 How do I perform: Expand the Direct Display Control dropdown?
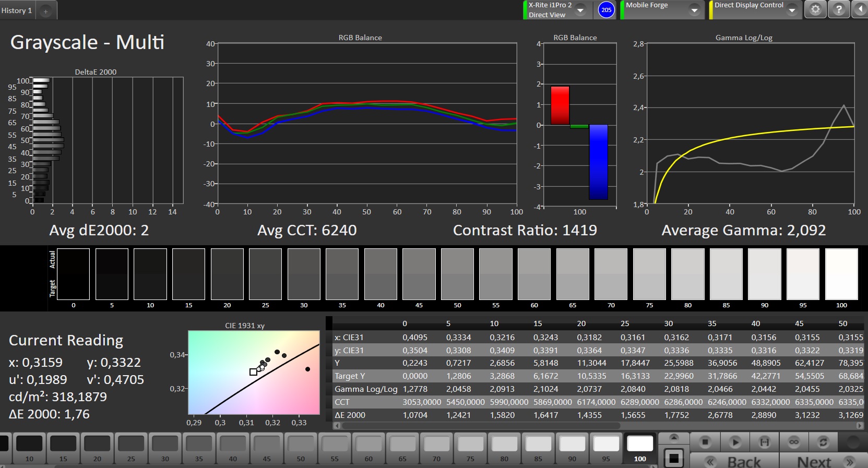pyautogui.click(x=792, y=10)
